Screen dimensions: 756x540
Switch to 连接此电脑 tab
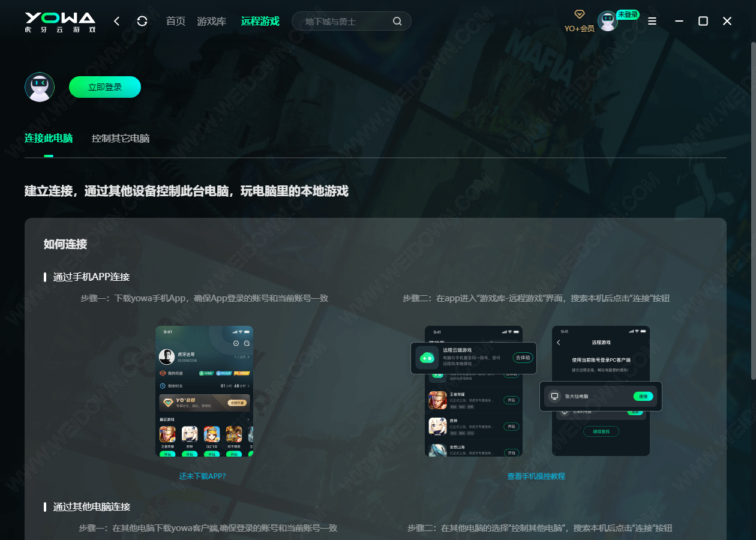[49, 138]
